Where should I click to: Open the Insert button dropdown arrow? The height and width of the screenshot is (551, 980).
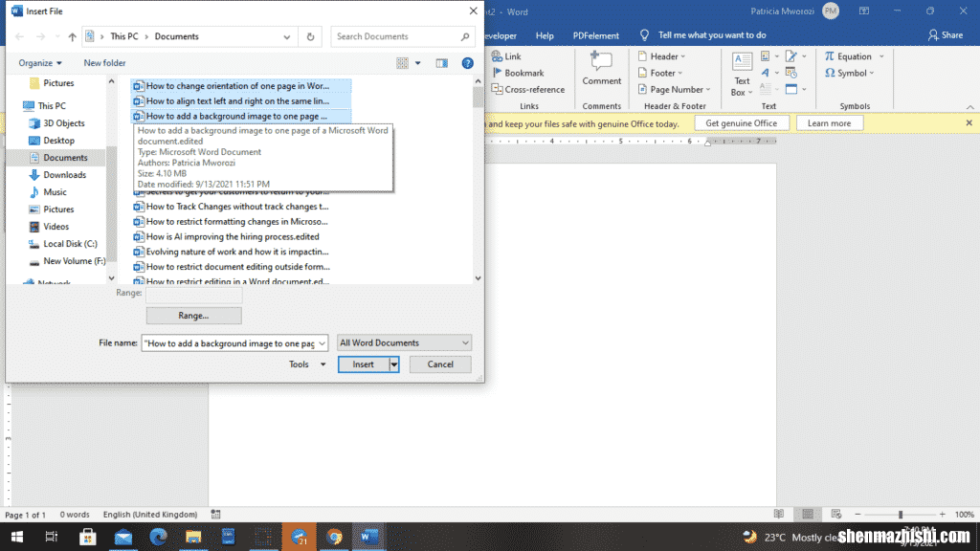[x=393, y=364]
